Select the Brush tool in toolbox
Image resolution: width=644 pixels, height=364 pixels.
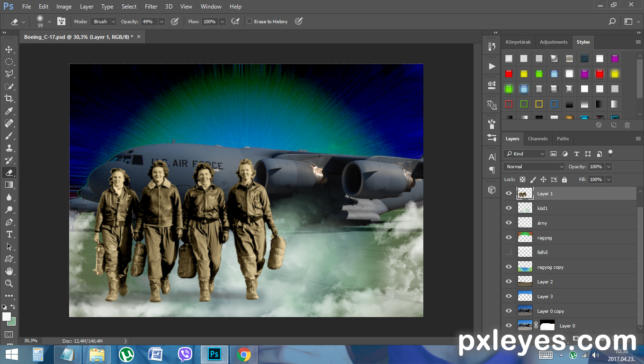coord(9,136)
